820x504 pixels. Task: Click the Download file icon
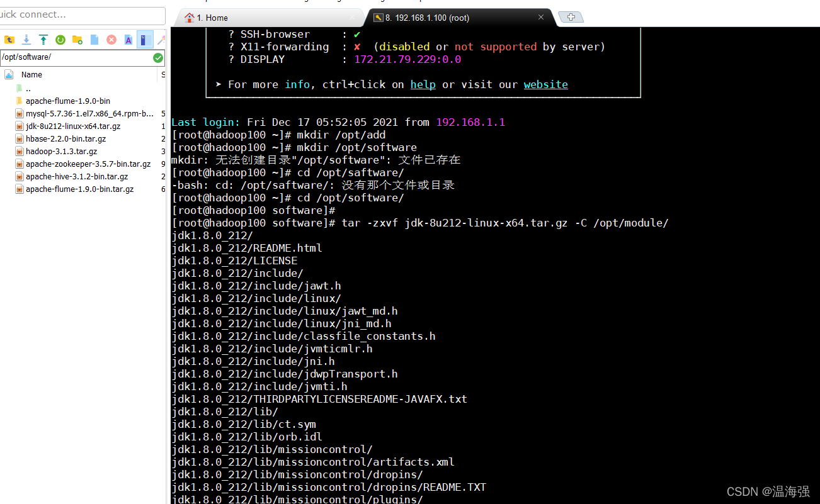26,39
